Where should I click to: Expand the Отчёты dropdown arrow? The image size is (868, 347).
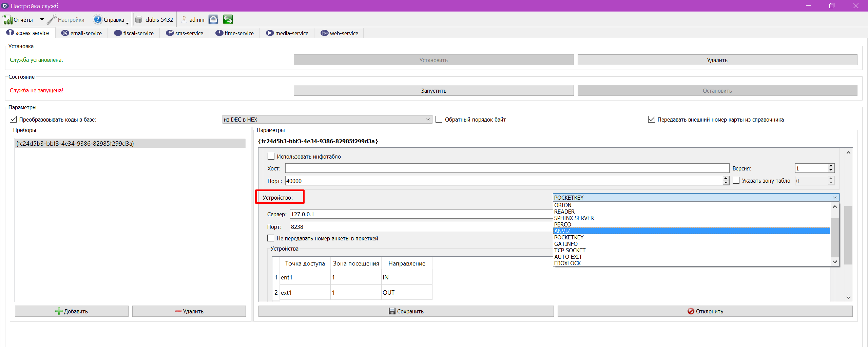click(x=42, y=20)
